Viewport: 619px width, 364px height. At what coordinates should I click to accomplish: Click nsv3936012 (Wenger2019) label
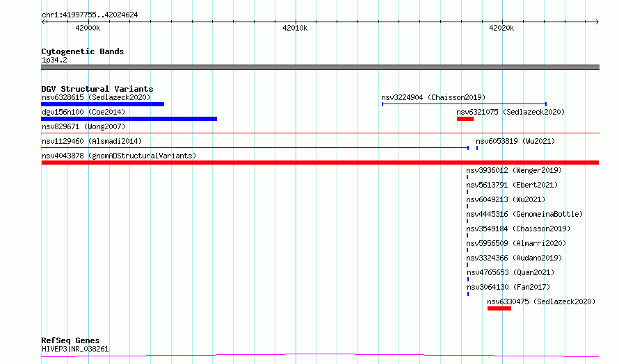coord(514,170)
